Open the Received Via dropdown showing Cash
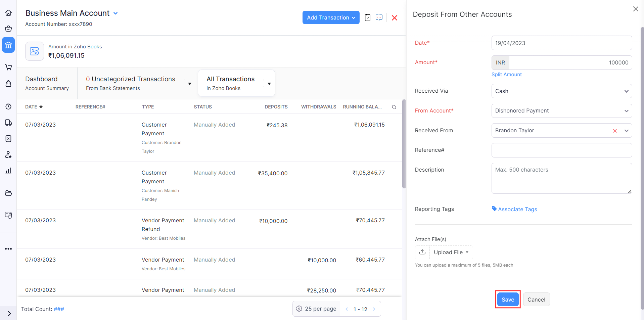 [626, 91]
